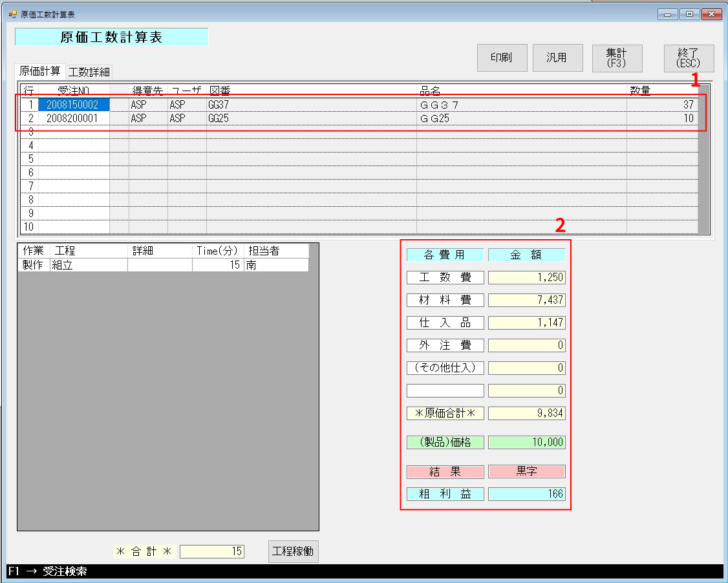Switch to the 原価計算 tab
This screenshot has width=728, height=583.
coord(40,71)
